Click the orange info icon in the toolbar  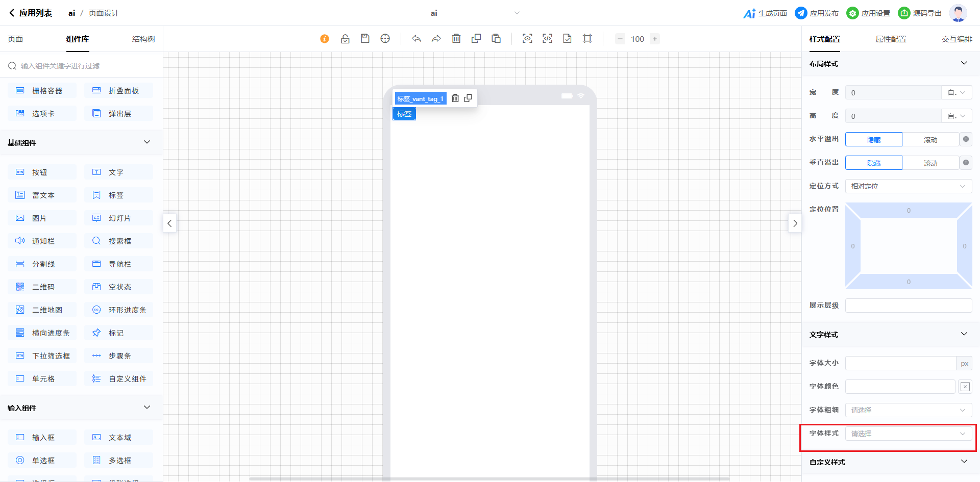pos(325,39)
